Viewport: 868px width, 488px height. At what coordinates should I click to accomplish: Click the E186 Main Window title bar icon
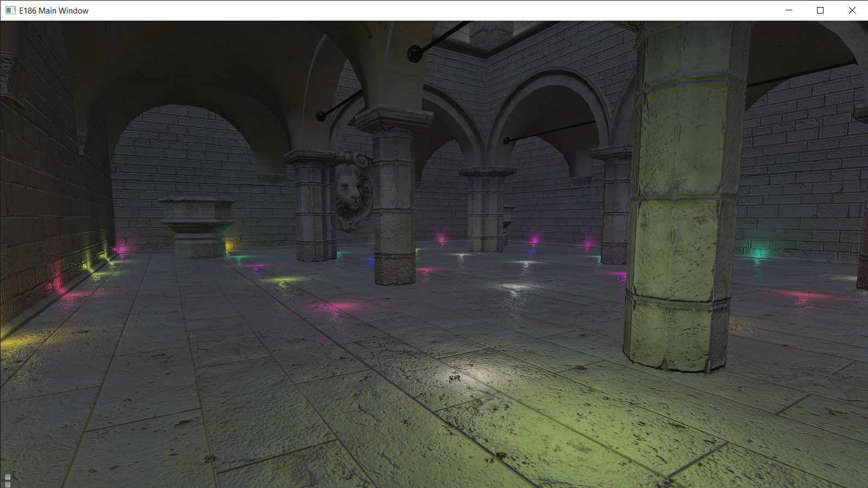(x=10, y=10)
